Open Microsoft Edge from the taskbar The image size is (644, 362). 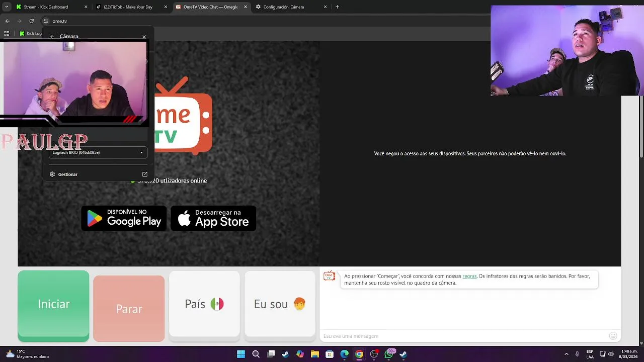[x=344, y=354]
